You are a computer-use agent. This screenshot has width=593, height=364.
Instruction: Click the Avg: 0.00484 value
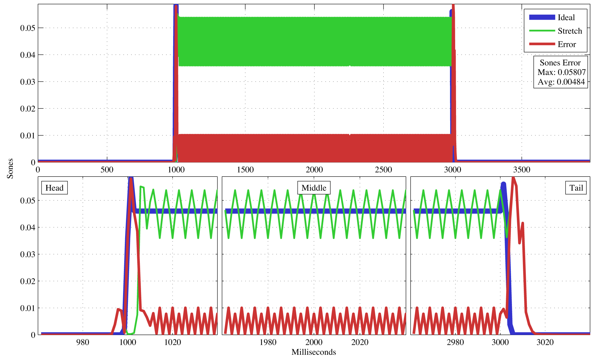(x=561, y=82)
